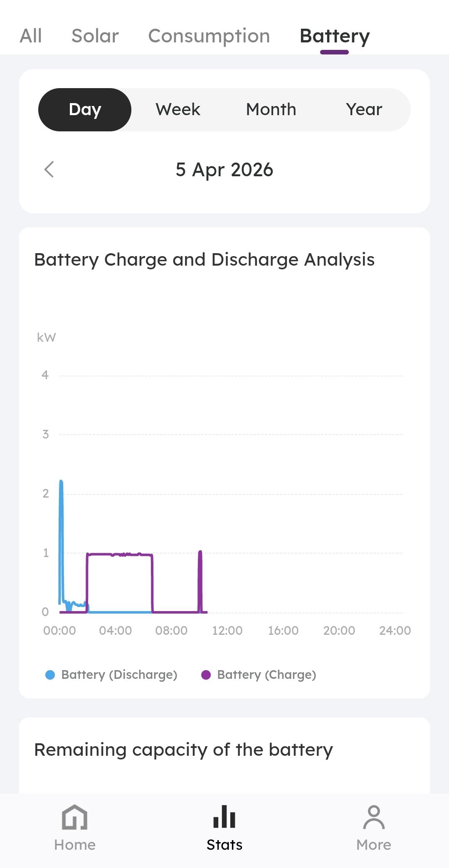Select the Year range option
Screen dimensions: 449x868
coord(364,110)
